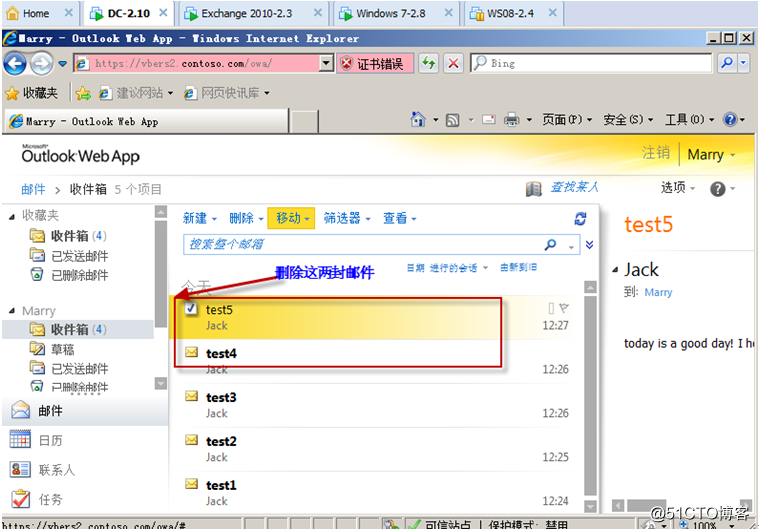Open the View (查看) dropdown
This screenshot has width=759, height=532.
point(400,218)
